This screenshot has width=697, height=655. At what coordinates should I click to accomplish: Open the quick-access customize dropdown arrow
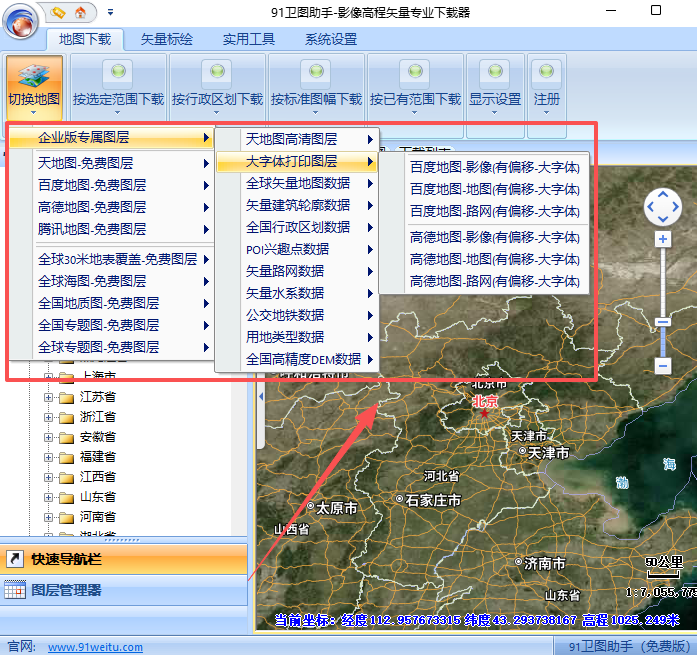tap(110, 12)
